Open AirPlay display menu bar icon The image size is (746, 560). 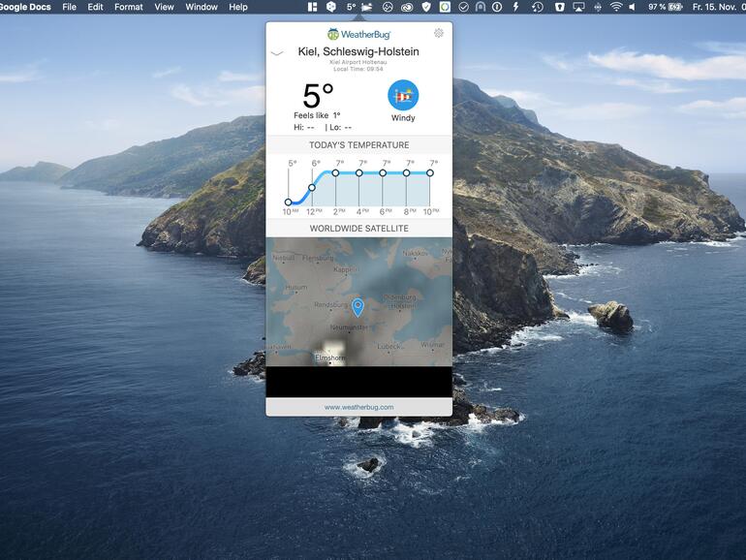tap(579, 7)
